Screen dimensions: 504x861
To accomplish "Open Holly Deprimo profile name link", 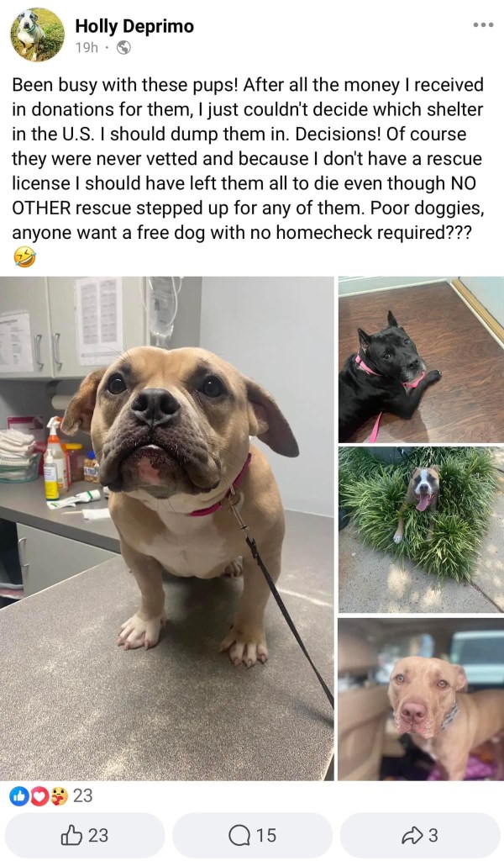I will click(134, 26).
